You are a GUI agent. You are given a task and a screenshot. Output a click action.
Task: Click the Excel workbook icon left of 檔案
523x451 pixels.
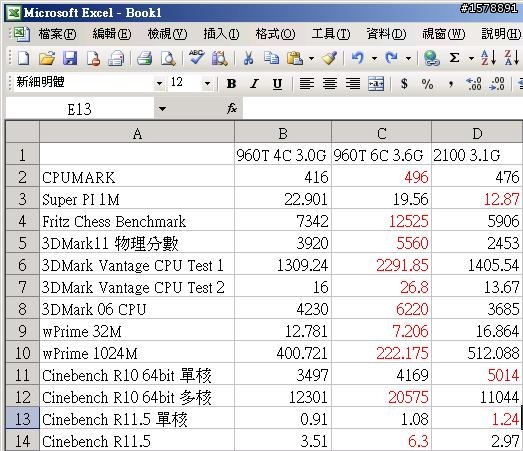click(x=21, y=34)
